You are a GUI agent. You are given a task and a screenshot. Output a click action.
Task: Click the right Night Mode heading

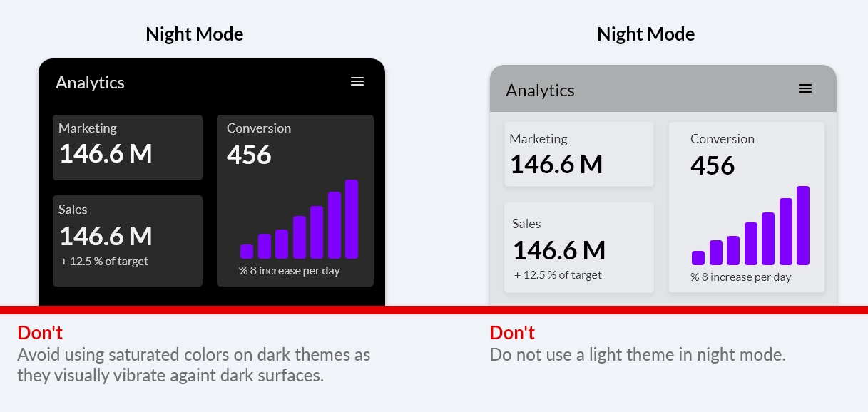[646, 34]
